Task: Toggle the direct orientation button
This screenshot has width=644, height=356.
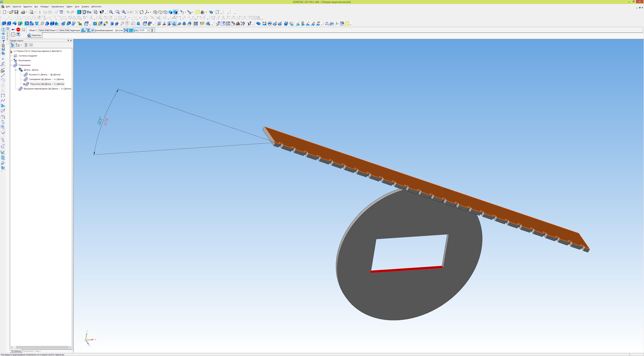Action: point(83,30)
